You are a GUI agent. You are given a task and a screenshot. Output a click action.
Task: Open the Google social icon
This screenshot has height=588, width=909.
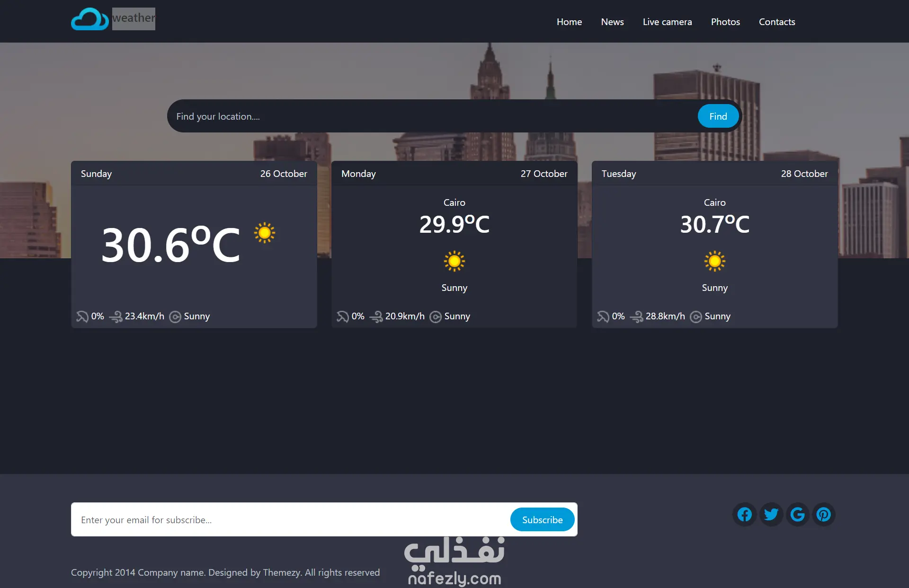point(798,514)
